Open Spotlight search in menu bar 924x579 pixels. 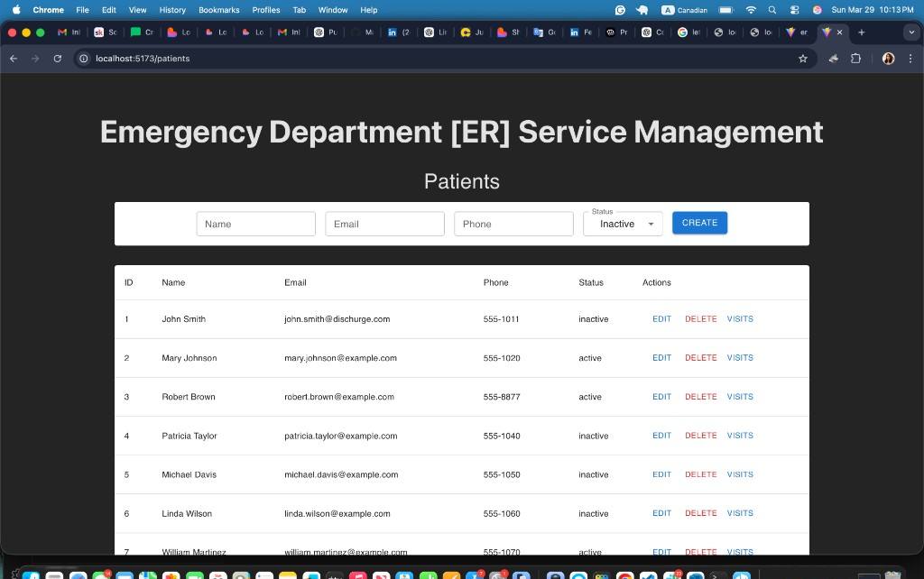[x=772, y=10]
